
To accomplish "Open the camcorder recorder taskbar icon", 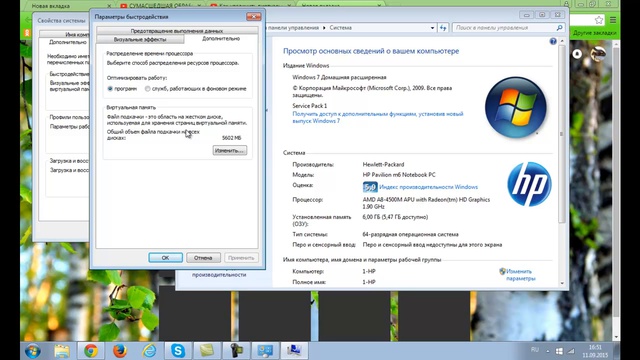I will pos(236,351).
